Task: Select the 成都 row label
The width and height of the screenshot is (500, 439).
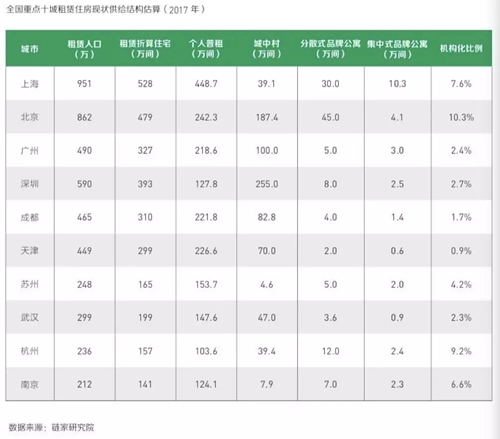Action: point(30,217)
